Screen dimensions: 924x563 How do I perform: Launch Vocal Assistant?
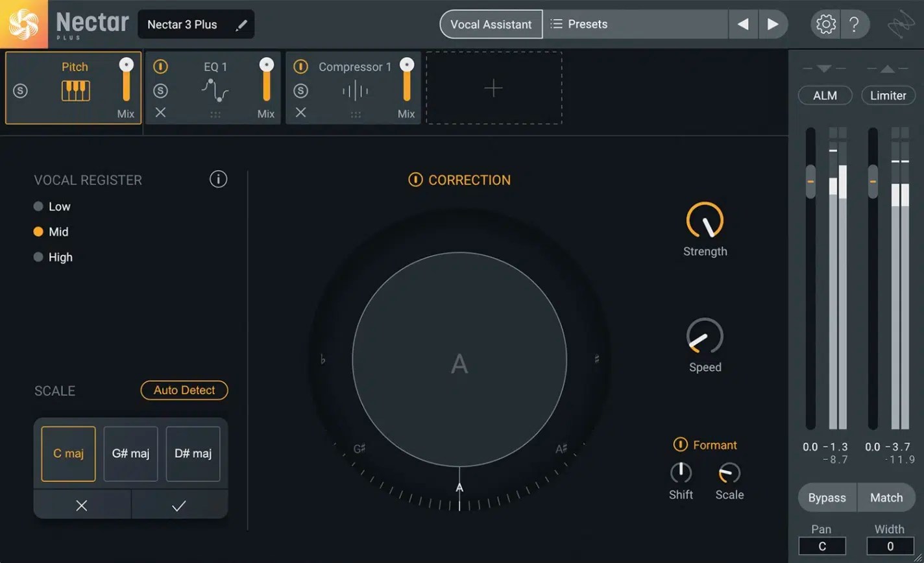coord(491,24)
